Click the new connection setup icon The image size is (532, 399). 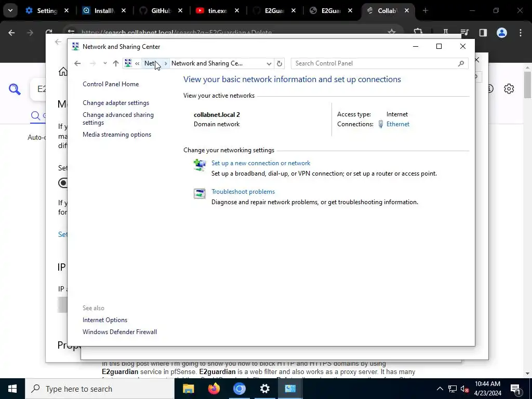point(199,165)
